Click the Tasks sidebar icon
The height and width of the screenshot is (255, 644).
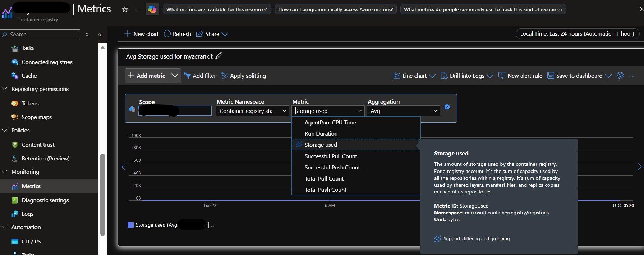pyautogui.click(x=15, y=48)
